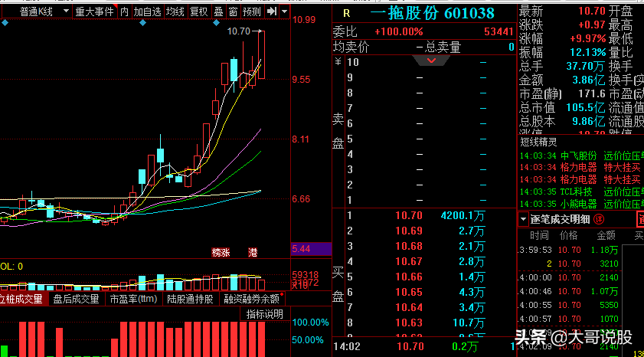Click the 港 tag on chart
The width and height of the screenshot is (644, 357).
pos(253,253)
